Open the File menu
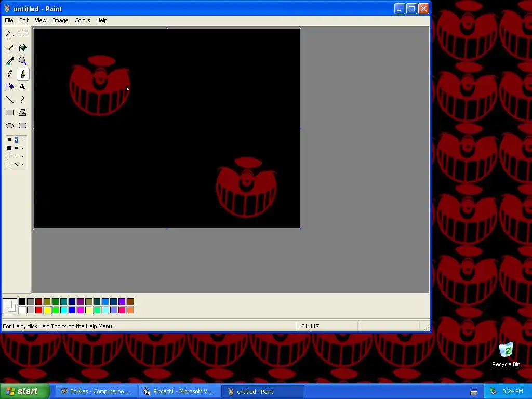 coord(9,20)
